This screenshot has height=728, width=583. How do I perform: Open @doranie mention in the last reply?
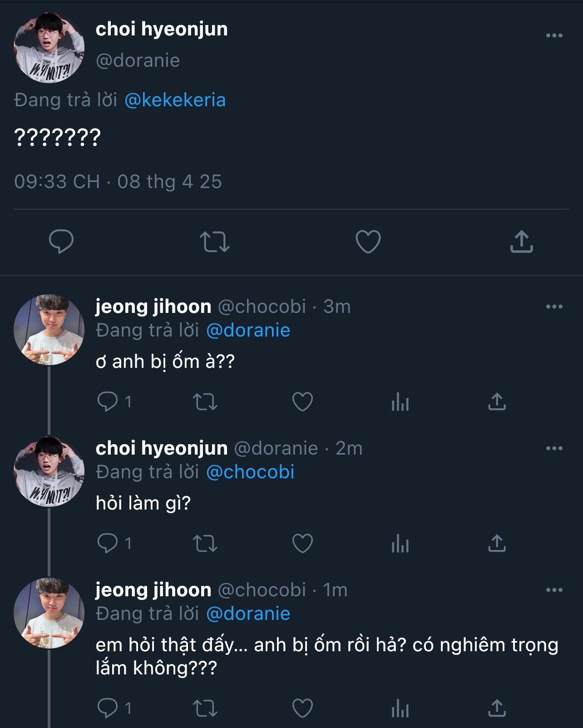(x=248, y=614)
